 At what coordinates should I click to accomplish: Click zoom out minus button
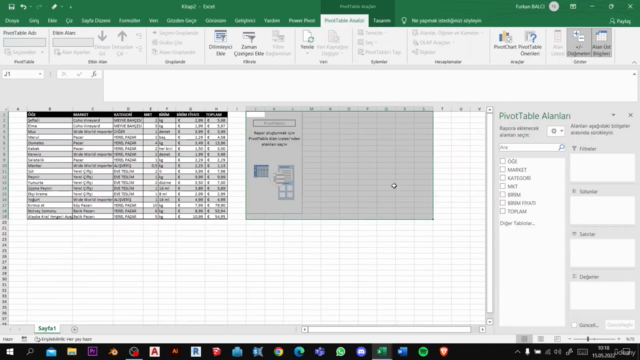point(569,339)
